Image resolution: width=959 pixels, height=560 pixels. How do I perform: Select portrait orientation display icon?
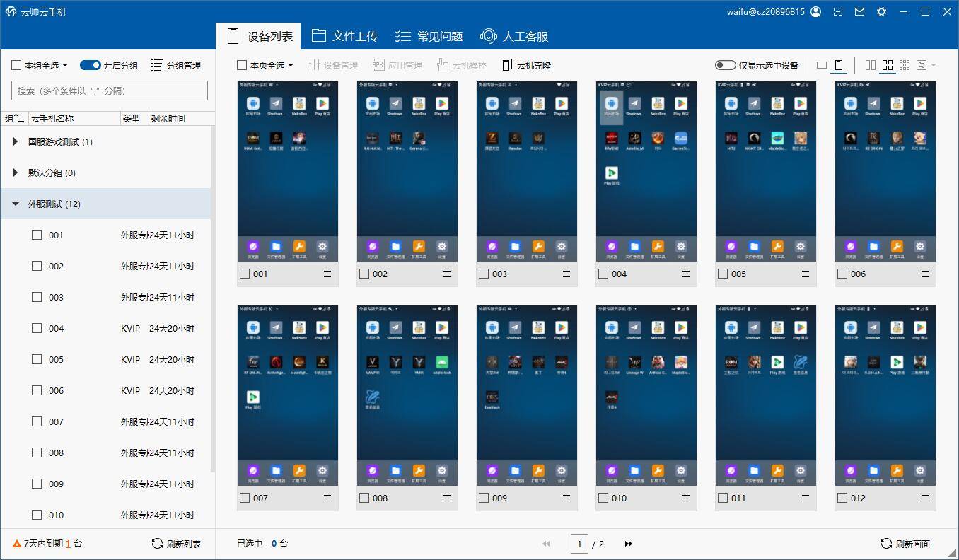tap(839, 65)
